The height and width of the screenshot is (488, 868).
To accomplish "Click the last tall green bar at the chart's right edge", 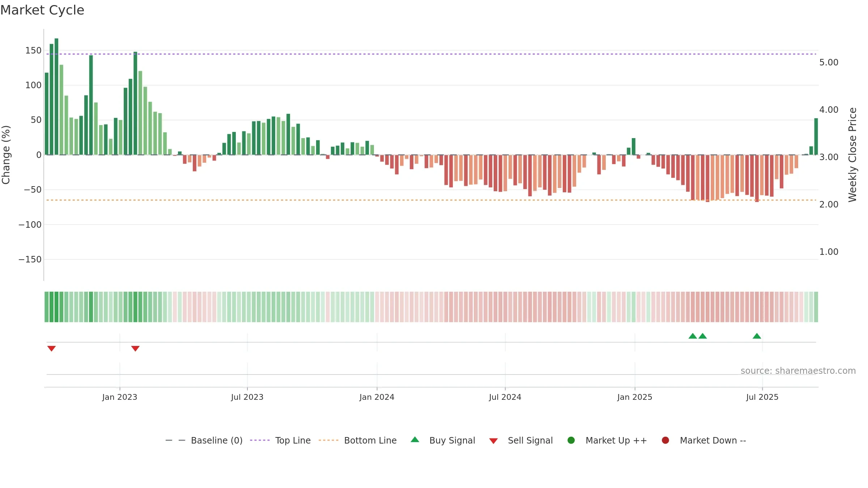I will tap(816, 136).
